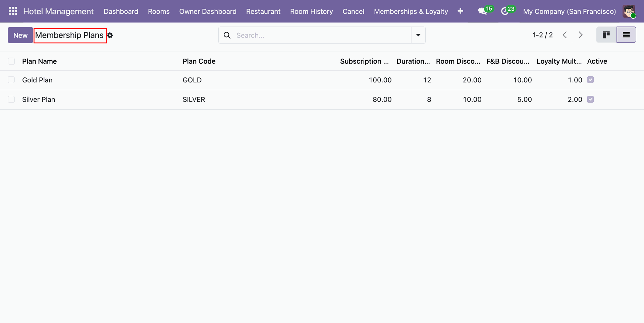Open company switcher My Company (San Francisco)

[569, 11]
